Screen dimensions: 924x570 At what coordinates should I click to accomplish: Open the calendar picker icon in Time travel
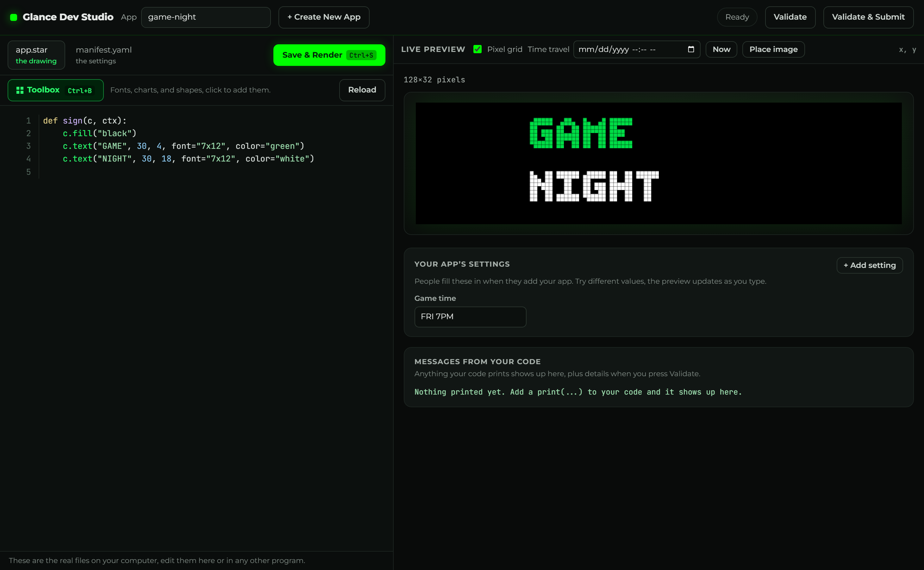691,49
